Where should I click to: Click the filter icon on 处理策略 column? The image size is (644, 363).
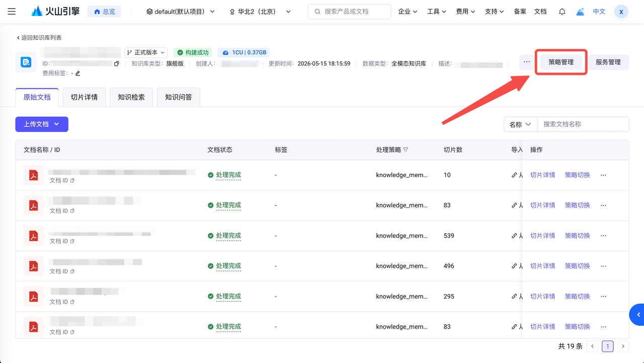tap(406, 150)
